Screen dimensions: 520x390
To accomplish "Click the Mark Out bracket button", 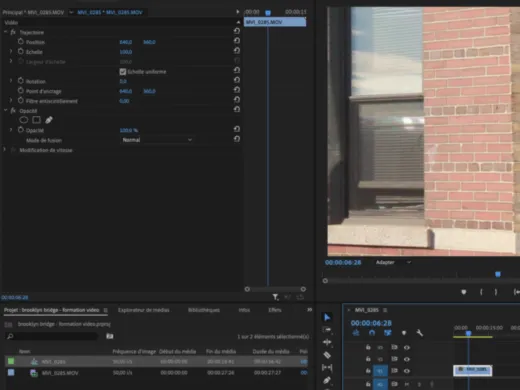I will tap(496, 292).
